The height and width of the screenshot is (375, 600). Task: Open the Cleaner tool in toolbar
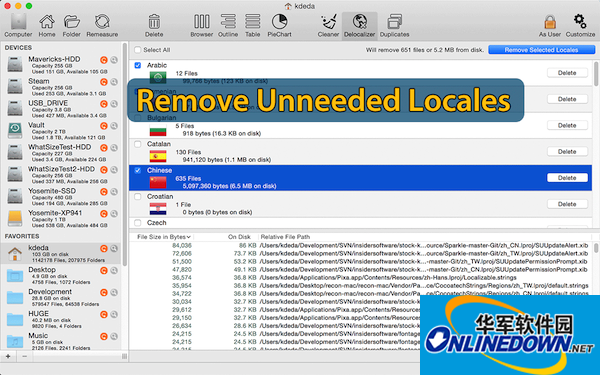pyautogui.click(x=328, y=26)
